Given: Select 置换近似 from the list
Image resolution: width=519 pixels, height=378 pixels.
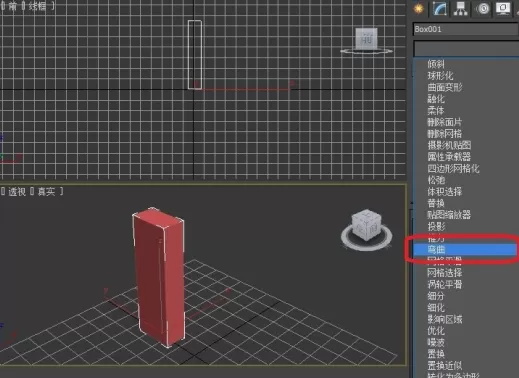Looking at the screenshot, I should (445, 365).
